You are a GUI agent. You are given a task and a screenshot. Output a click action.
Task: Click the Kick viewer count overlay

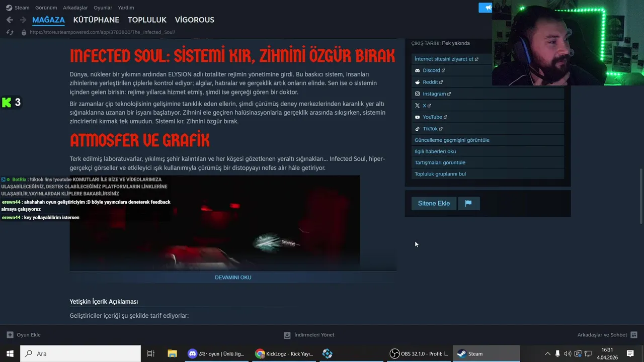point(11,103)
